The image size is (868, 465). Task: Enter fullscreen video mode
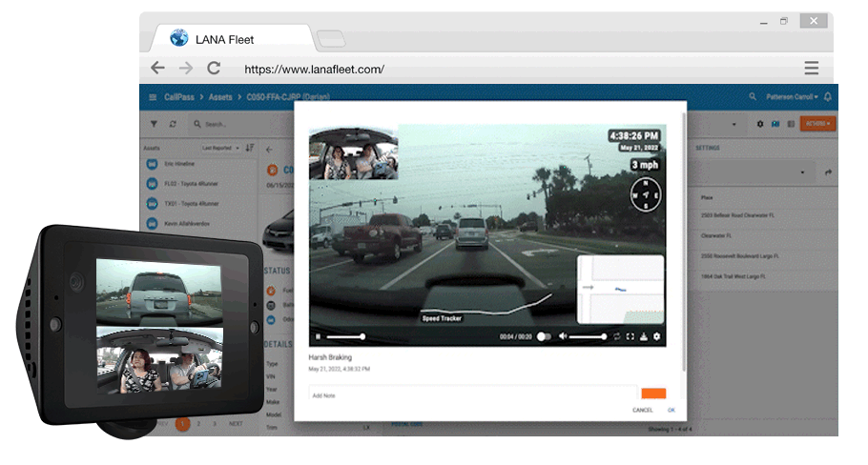[x=630, y=336]
